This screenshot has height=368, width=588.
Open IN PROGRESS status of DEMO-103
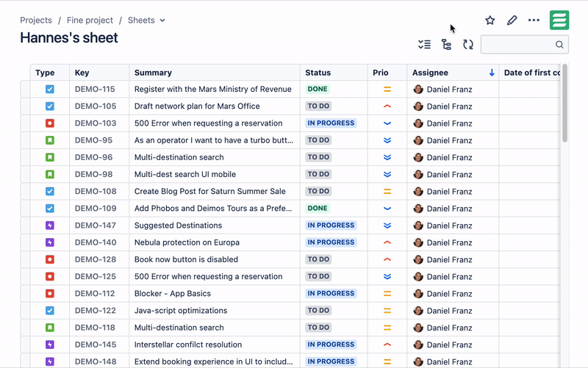[331, 123]
